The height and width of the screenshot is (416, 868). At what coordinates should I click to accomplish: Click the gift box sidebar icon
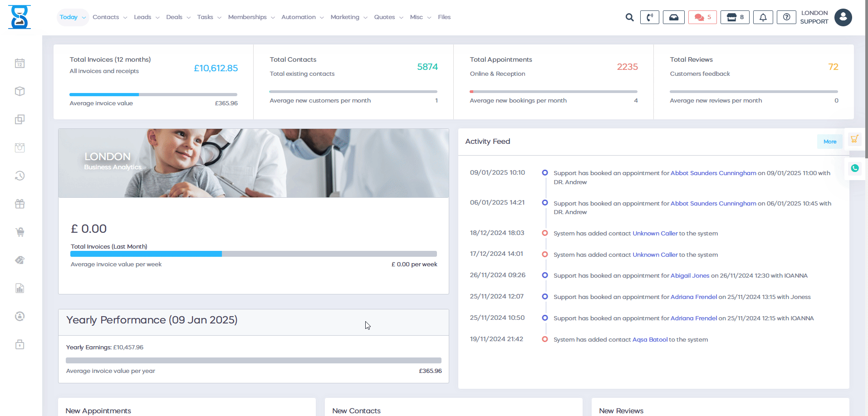pyautogui.click(x=20, y=204)
